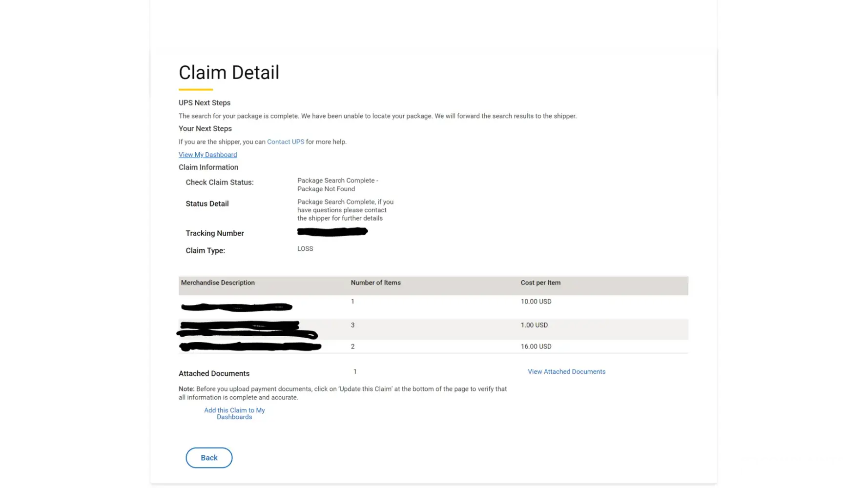
Task: Click the UPS Next Steps heading
Action: point(205,103)
